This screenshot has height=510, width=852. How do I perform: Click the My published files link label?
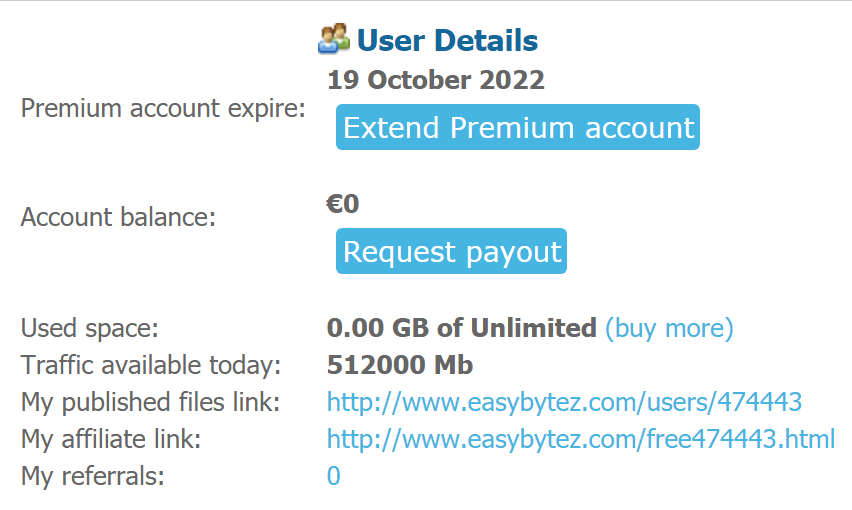tap(150, 402)
